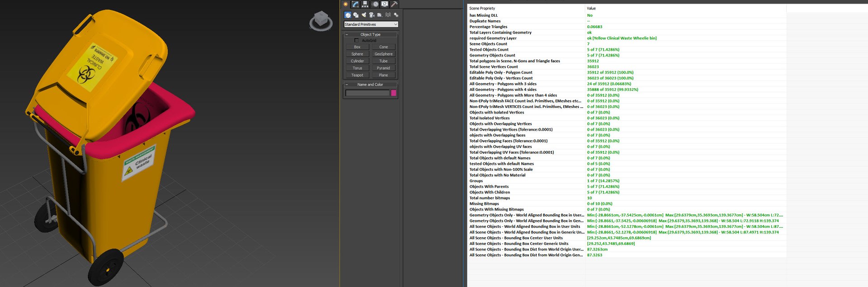868x287 pixels.
Task: Pick the Cylinder primitive button
Action: pyautogui.click(x=357, y=61)
